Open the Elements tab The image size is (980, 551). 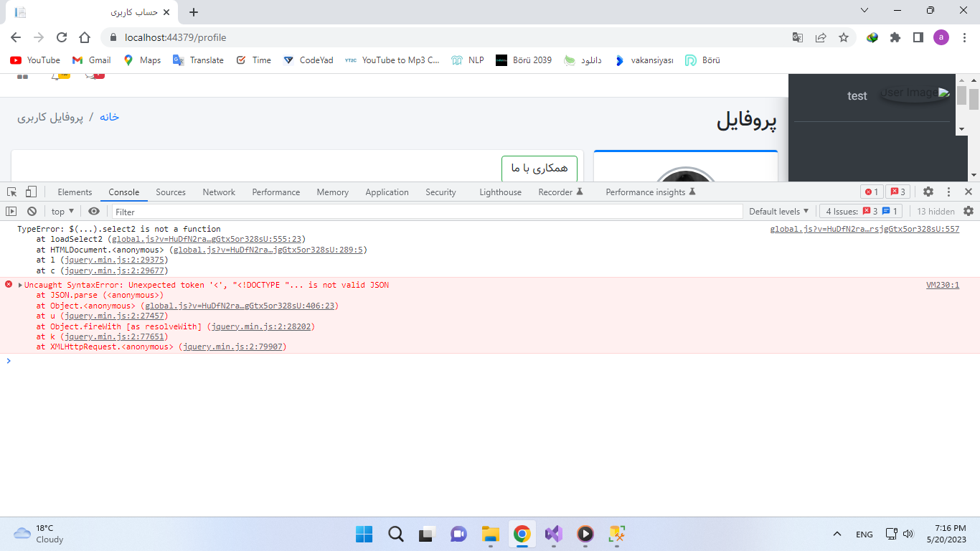coord(75,192)
